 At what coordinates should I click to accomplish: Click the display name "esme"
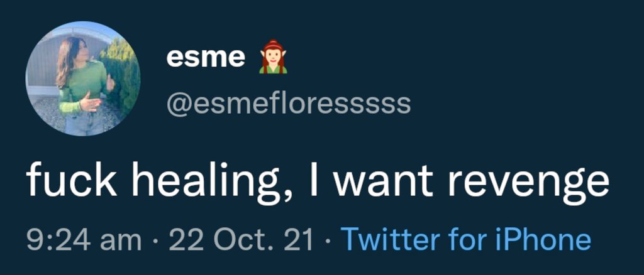coord(206,58)
